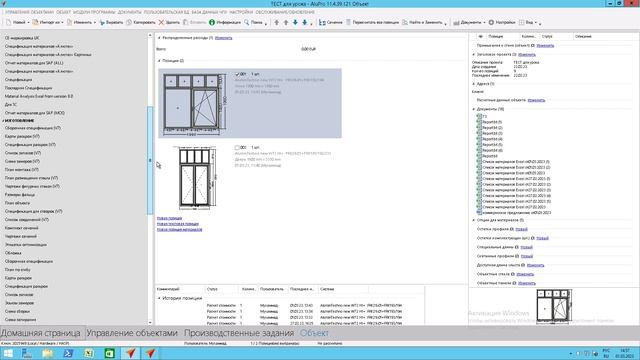640x360 pixels.
Task: Collapse the История позиции group
Action: pyautogui.click(x=159, y=298)
